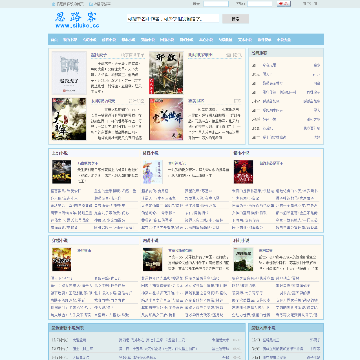Focus the password field in top bar
The image size is (360, 360).
(260, 4)
